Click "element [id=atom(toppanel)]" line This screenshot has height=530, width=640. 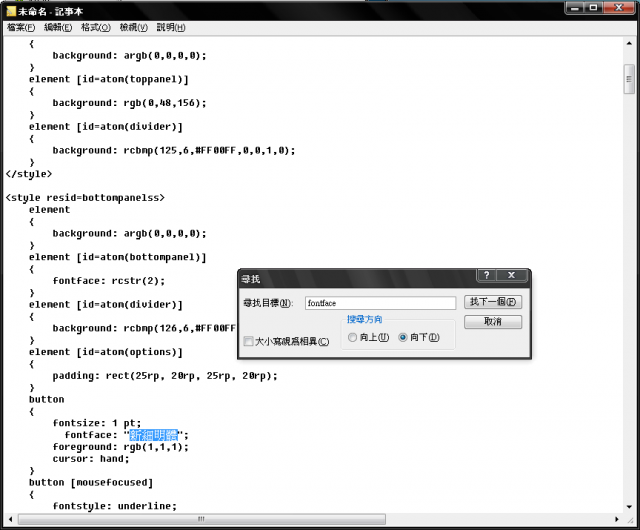109,79
